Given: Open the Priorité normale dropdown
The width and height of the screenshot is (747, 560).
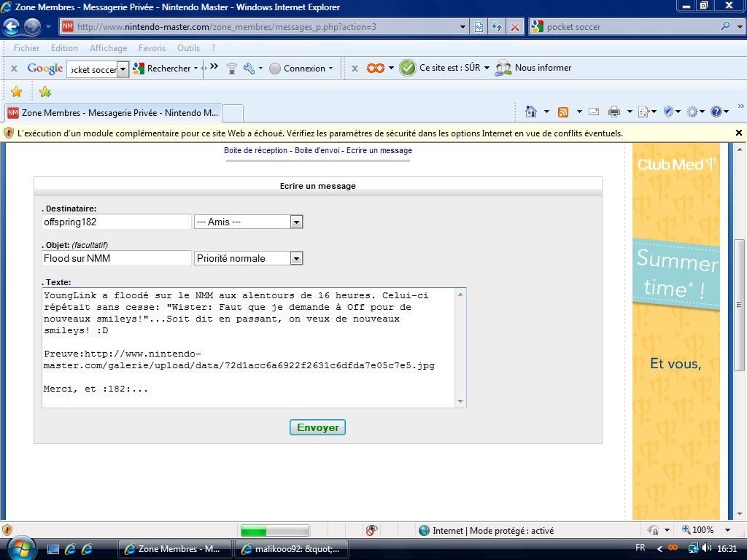Looking at the screenshot, I should click(296, 259).
